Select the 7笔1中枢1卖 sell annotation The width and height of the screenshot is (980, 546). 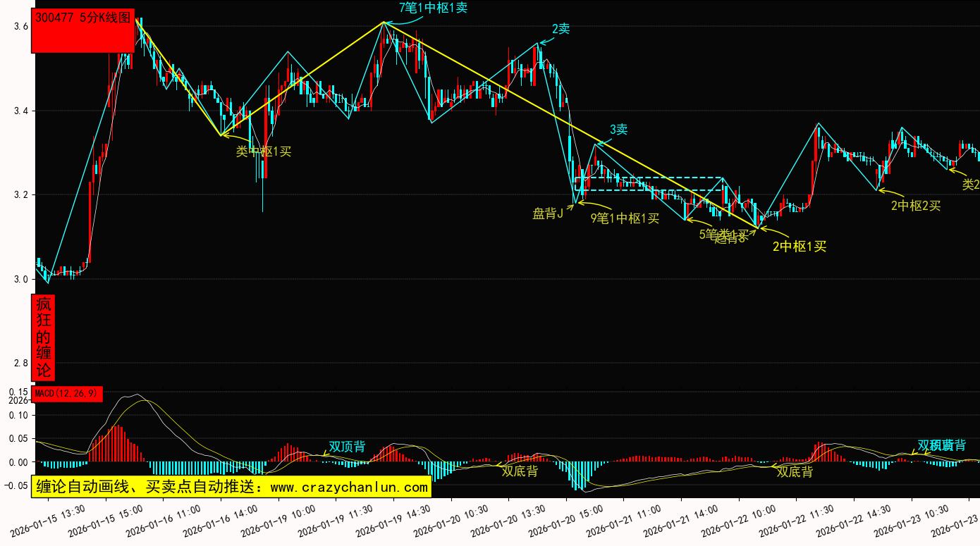click(433, 8)
